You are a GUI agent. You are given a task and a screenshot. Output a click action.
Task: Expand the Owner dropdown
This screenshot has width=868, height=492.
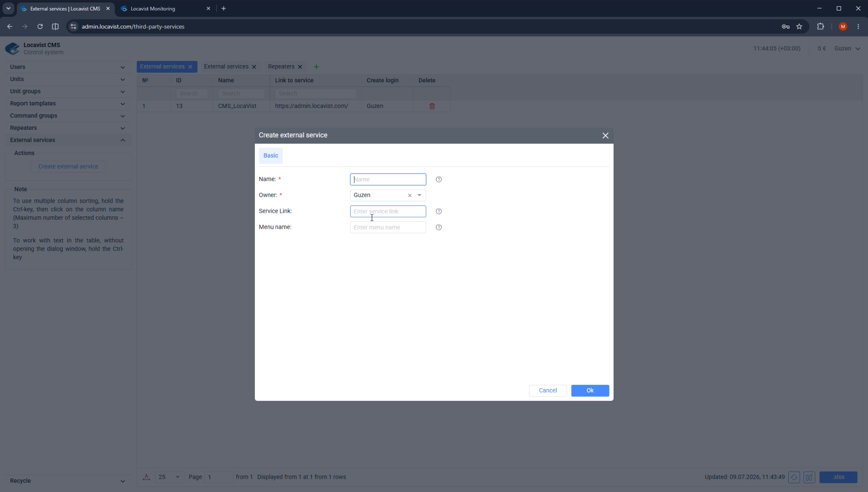419,195
